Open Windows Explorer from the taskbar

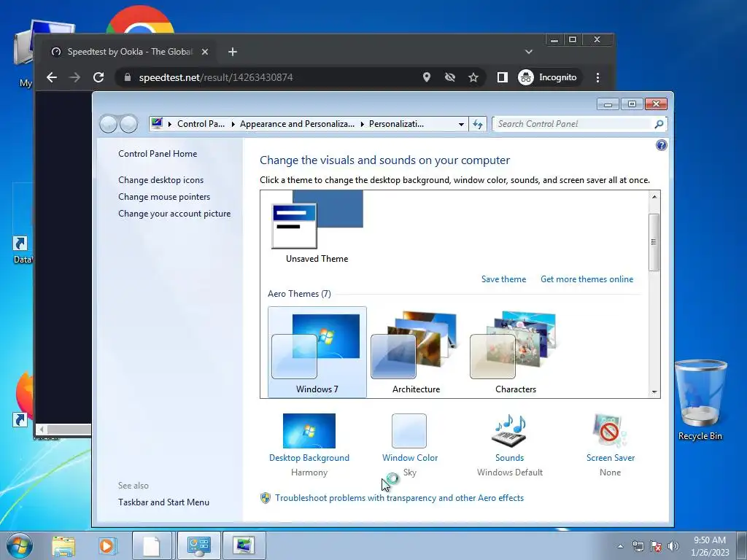click(x=63, y=545)
